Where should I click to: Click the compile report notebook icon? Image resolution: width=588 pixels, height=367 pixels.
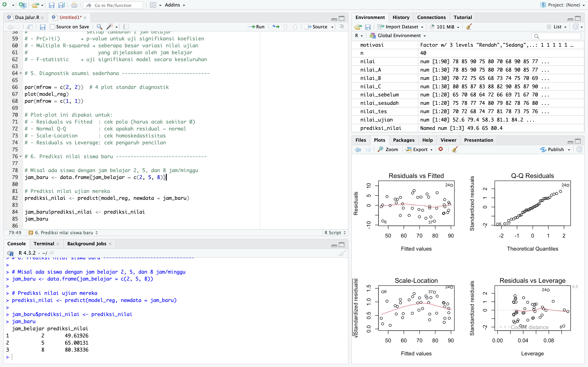[x=126, y=27]
